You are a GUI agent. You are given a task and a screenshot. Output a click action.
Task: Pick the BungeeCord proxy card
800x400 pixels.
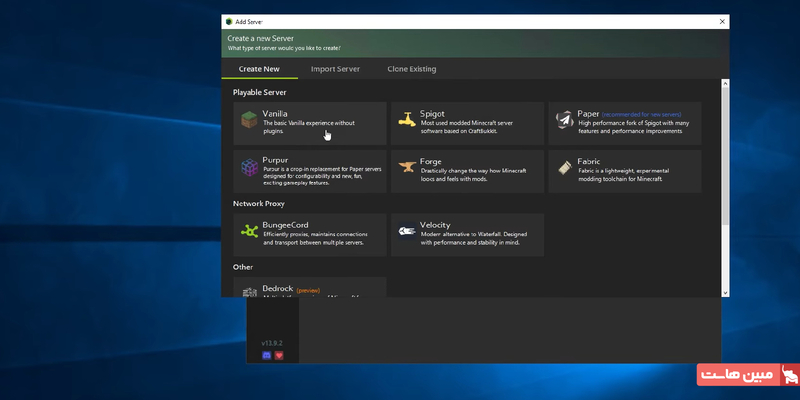[310, 235]
